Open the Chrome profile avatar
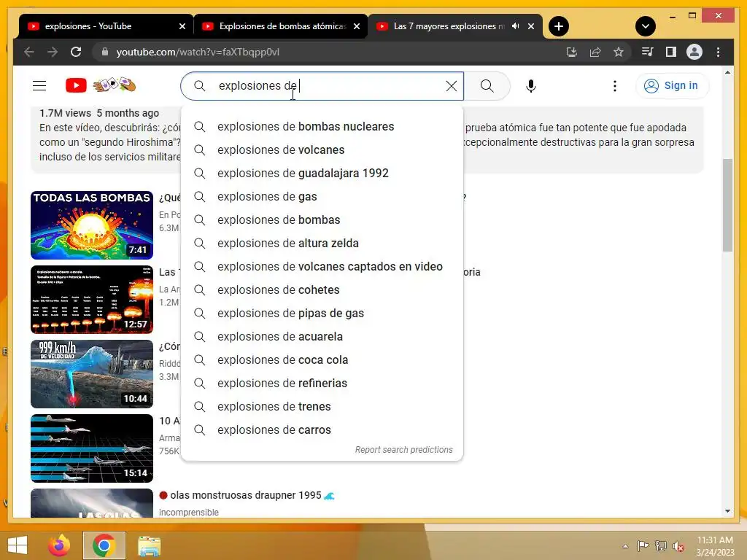Screen dimensions: 747x560 [x=694, y=52]
